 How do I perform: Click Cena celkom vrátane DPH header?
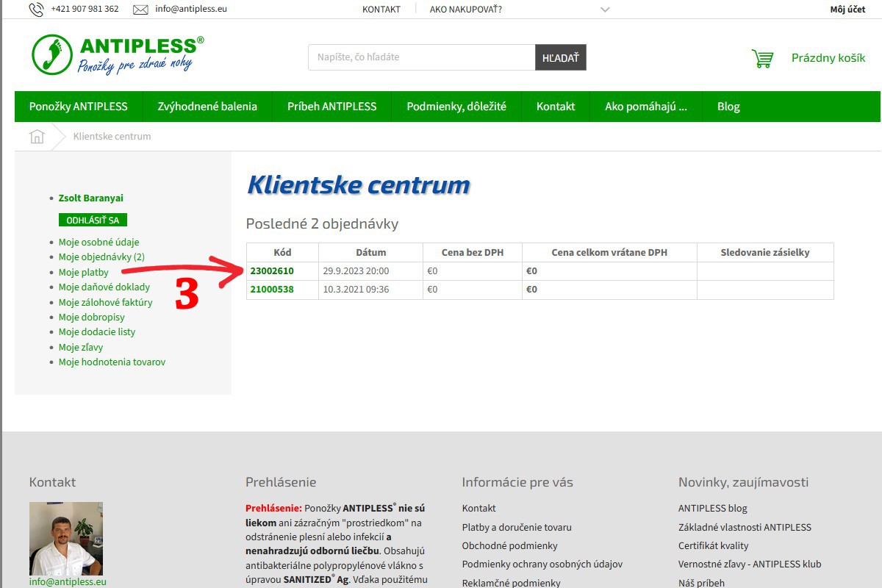coord(609,252)
